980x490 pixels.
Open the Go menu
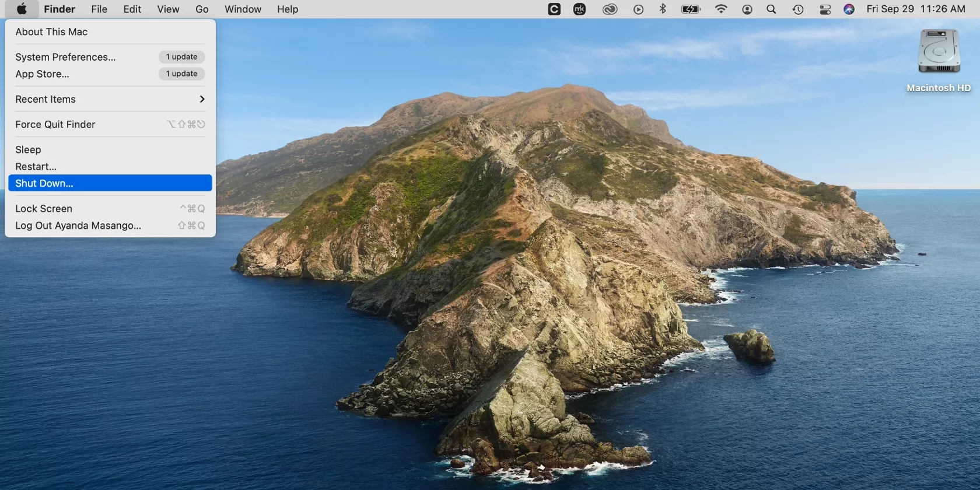(x=202, y=9)
